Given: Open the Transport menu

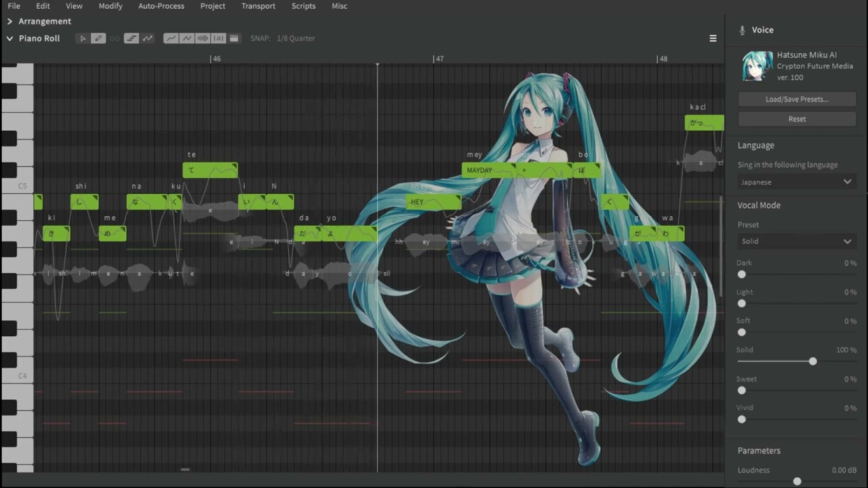Looking at the screenshot, I should pos(258,6).
